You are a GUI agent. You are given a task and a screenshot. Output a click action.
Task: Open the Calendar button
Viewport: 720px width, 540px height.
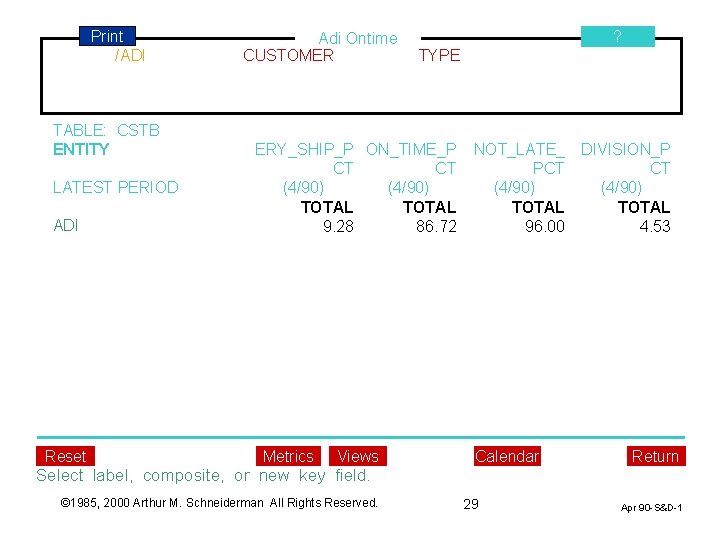507,456
